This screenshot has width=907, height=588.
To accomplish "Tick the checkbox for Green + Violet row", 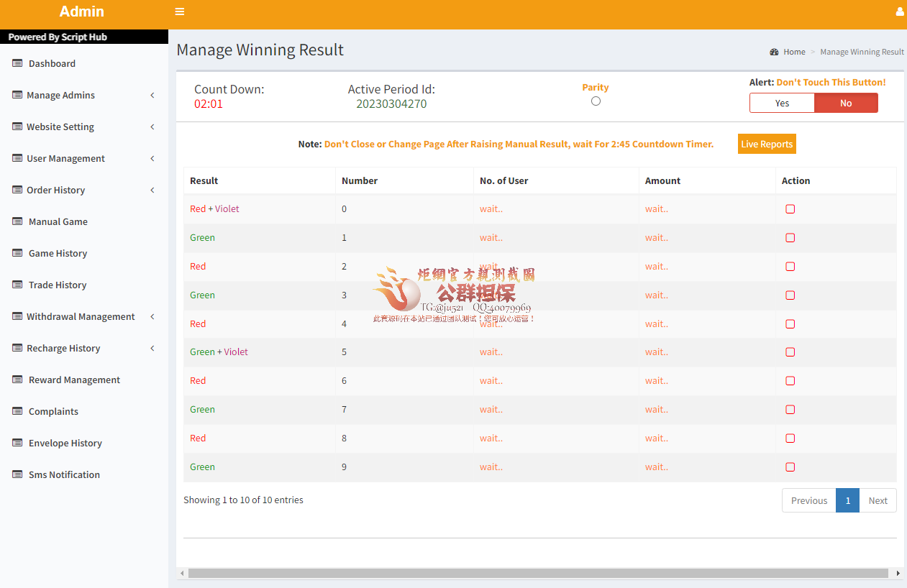I will pyautogui.click(x=790, y=352).
